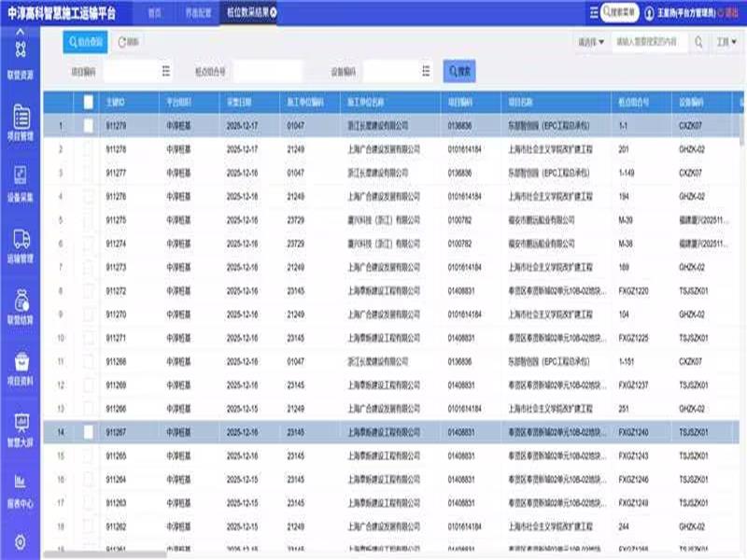This screenshot has width=747, height=560.
Task: Open the 工具 dropdown menu
Action: [726, 42]
